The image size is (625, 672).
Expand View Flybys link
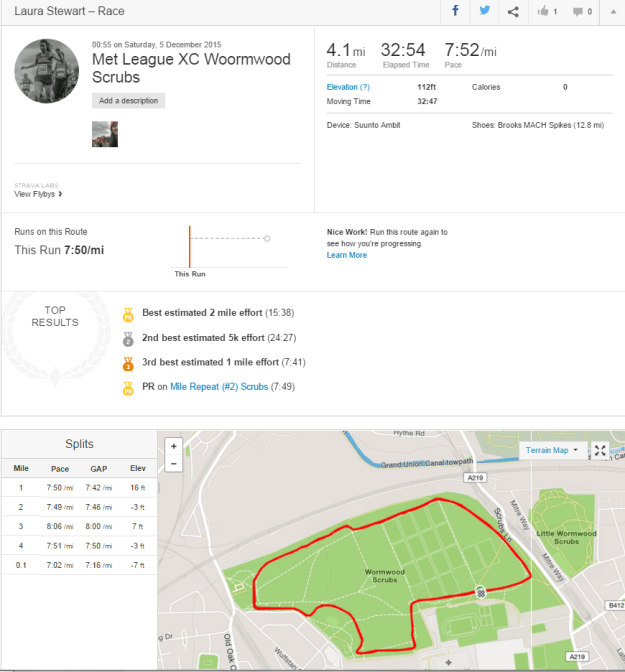click(x=39, y=194)
